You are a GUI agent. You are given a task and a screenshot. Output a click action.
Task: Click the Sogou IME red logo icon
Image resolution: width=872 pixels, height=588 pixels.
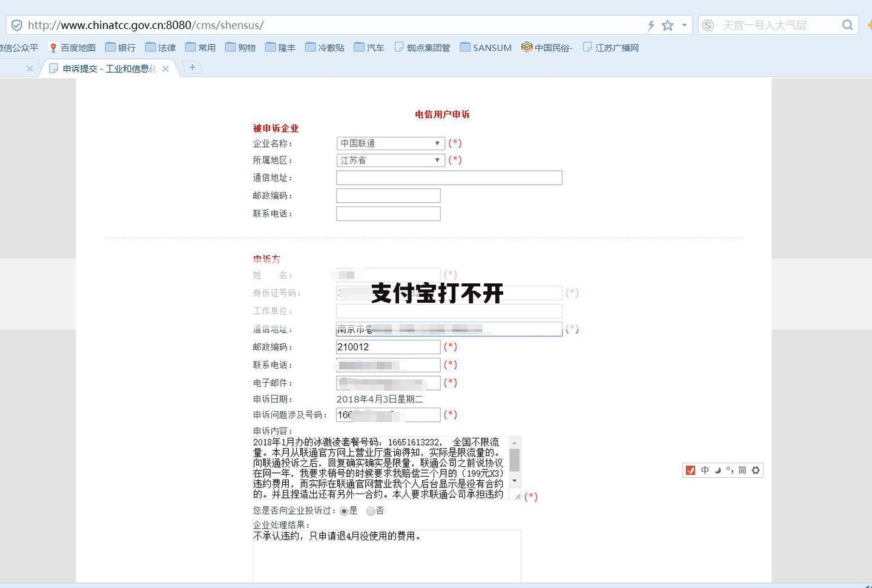[690, 471]
